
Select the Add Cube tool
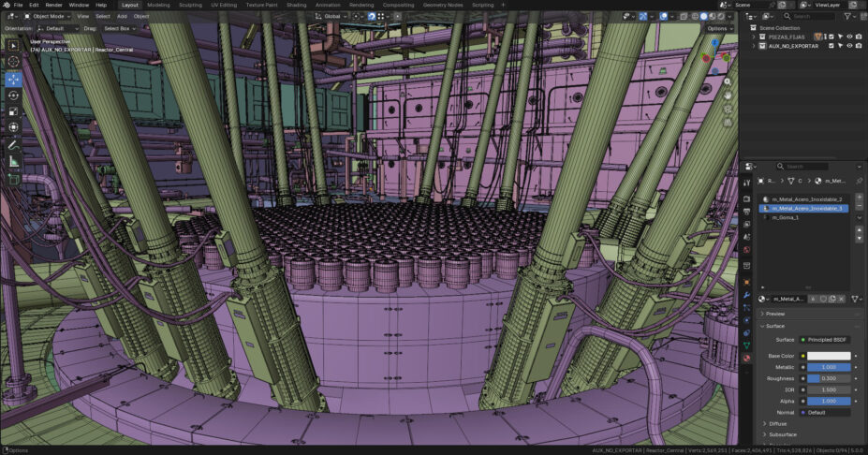pos(13,180)
